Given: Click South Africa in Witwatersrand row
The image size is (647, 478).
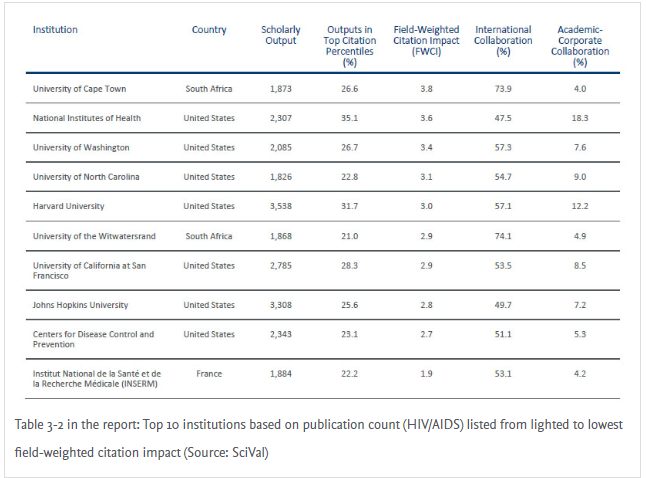Looking at the screenshot, I should (209, 236).
